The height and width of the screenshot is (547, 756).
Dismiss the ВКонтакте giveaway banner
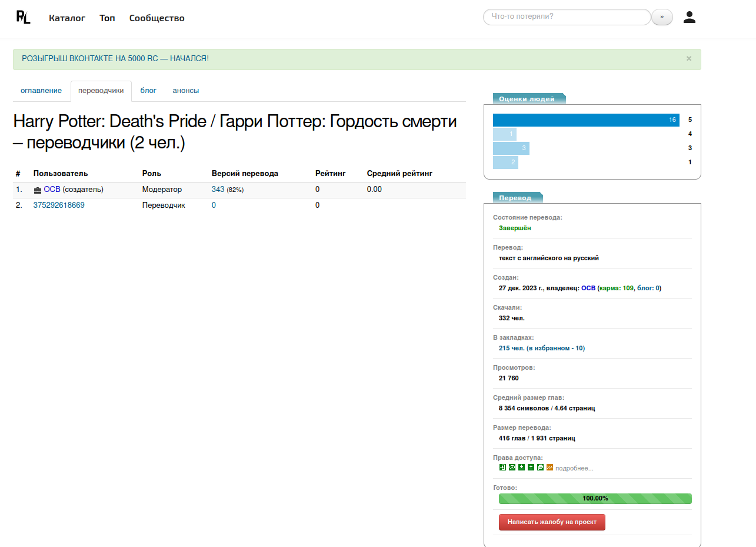point(688,58)
